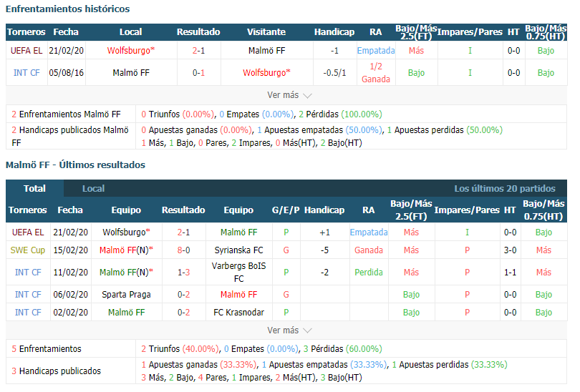Screen dimensions: 580x392
Task: Open Syrianska FC team
Action: (x=238, y=250)
